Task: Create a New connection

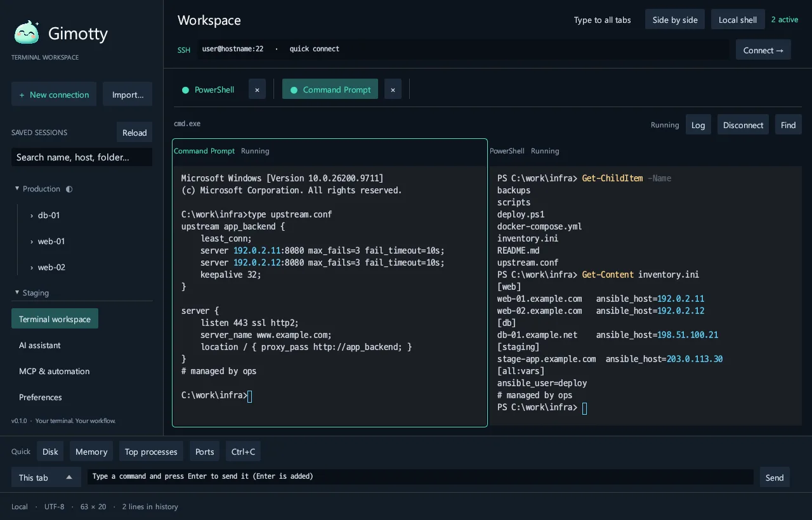Action: click(x=54, y=94)
